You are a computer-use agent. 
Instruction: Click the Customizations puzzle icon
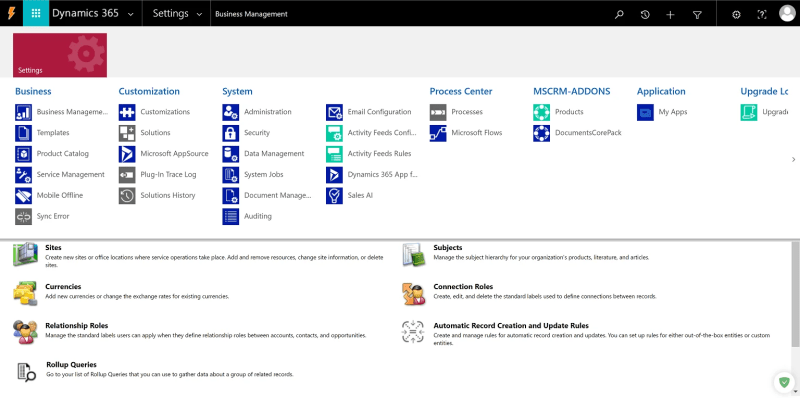[x=127, y=112]
